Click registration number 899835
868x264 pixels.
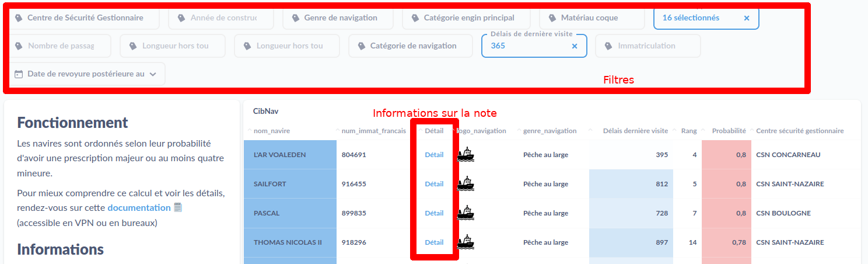[354, 213]
